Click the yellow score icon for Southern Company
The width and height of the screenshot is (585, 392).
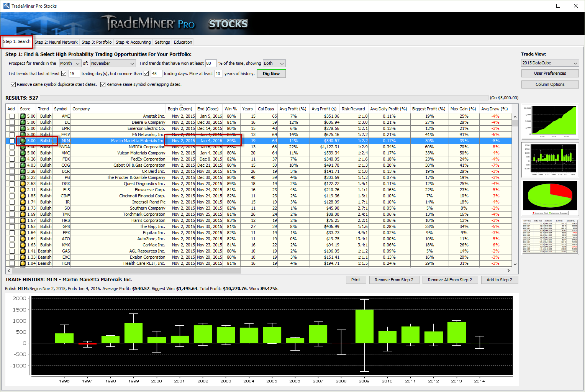(x=23, y=208)
